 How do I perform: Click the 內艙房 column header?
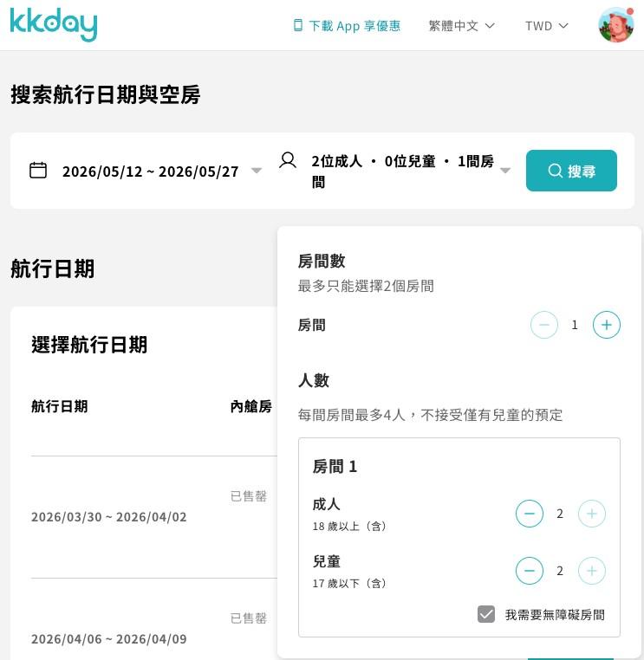click(251, 406)
